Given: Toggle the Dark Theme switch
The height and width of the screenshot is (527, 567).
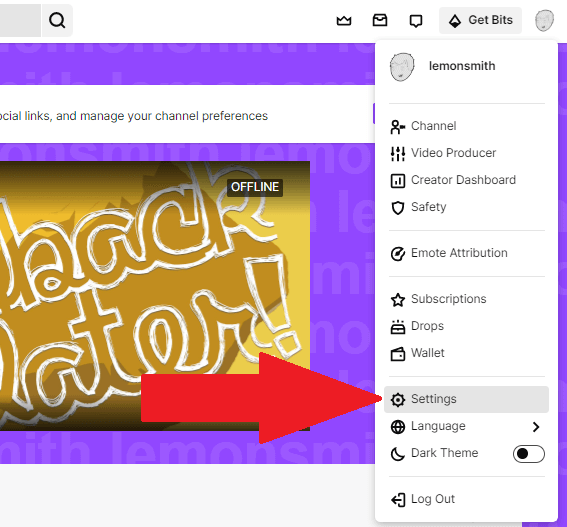Looking at the screenshot, I should [x=529, y=454].
